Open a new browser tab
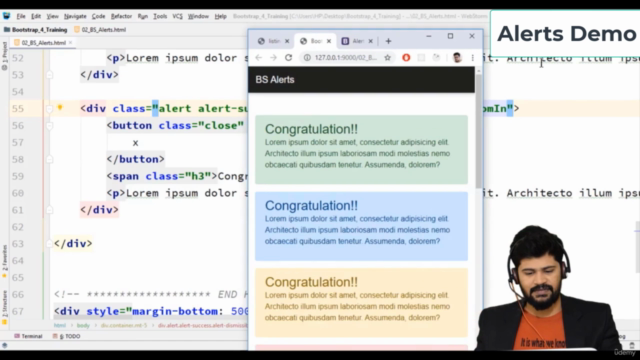 pos(389,41)
